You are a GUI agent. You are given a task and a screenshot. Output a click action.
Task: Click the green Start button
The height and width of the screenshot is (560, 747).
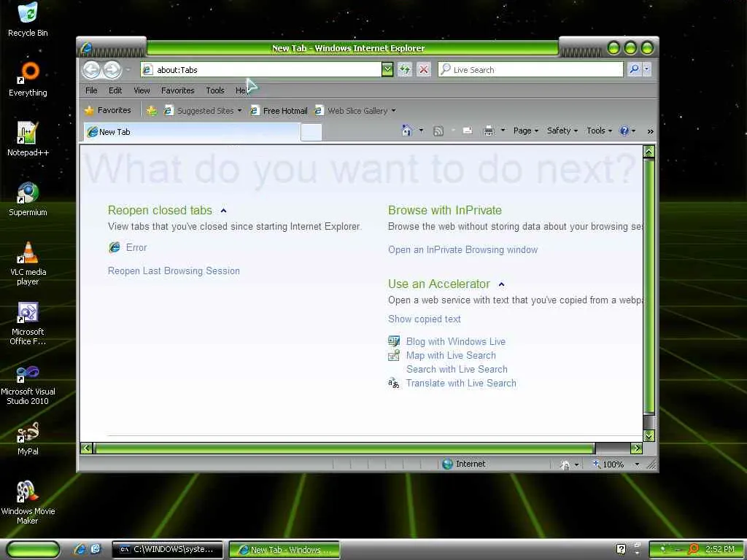click(33, 549)
